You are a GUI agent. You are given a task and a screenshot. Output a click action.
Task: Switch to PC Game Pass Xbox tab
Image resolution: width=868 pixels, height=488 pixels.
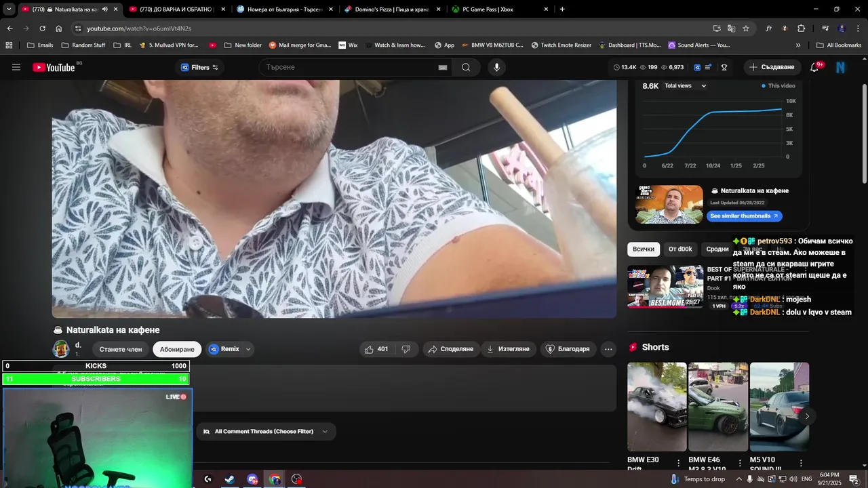[x=500, y=9]
